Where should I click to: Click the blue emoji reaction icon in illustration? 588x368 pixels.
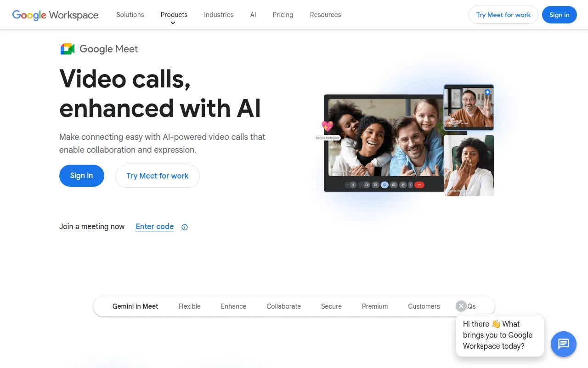pos(384,185)
